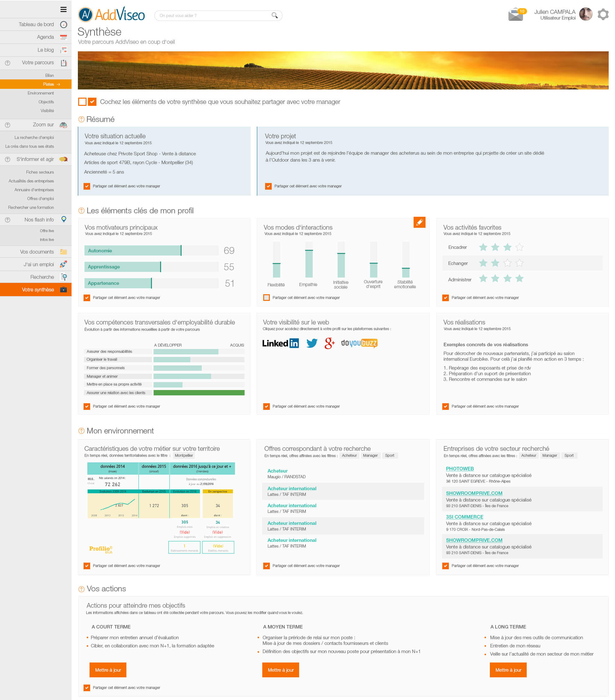Open Tableau de bord menu item
615x700 pixels.
tap(36, 24)
